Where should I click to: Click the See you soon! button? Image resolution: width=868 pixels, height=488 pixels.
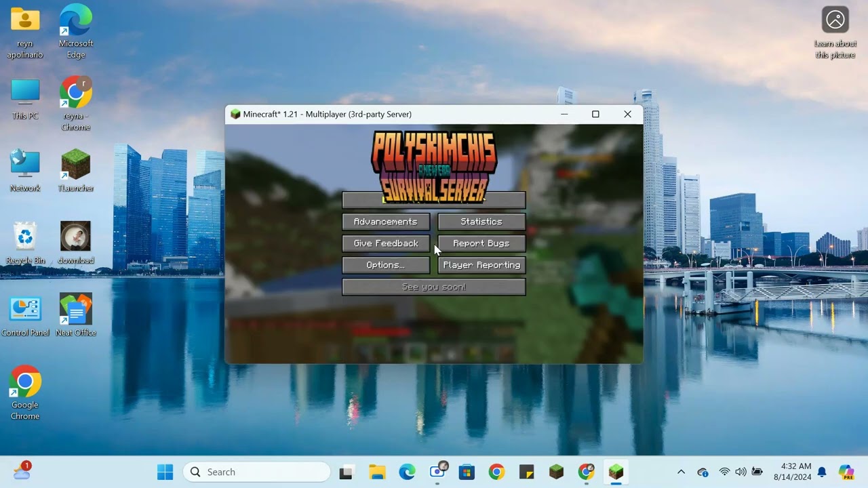pos(434,287)
